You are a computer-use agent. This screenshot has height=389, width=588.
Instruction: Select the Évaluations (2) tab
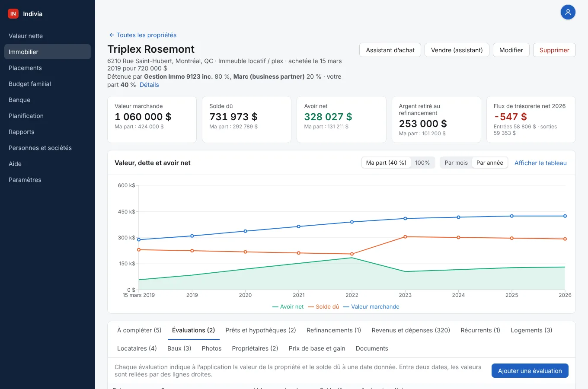pos(193,330)
